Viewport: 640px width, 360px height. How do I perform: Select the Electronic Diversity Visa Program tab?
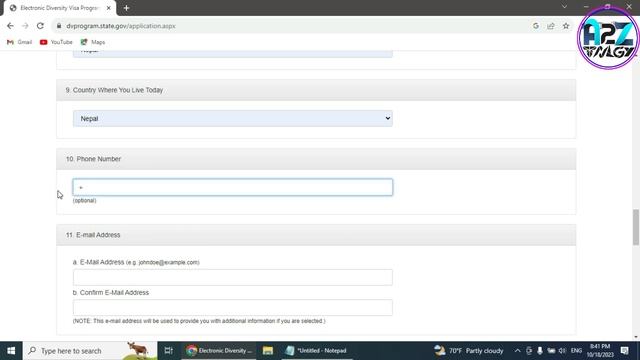[x=59, y=8]
